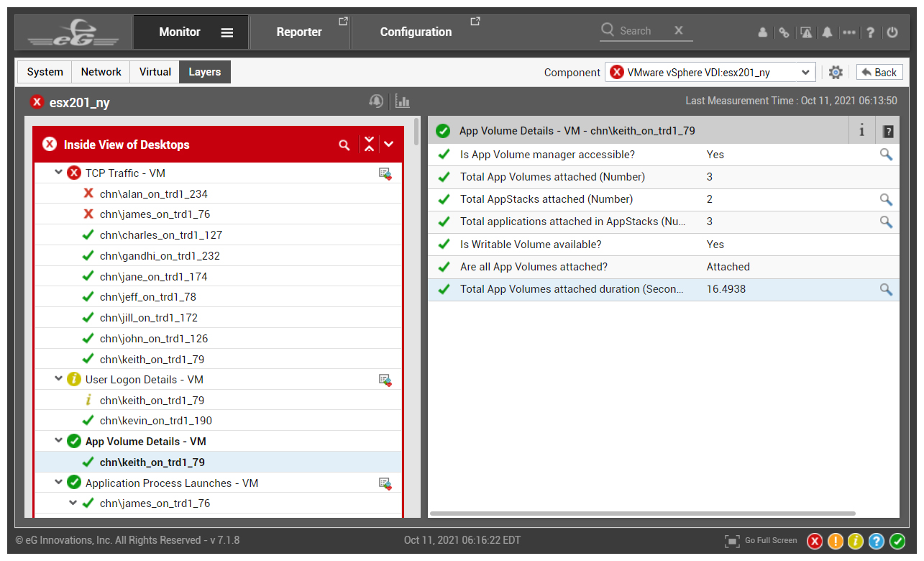Click the down chevron in Inside View header

click(389, 145)
